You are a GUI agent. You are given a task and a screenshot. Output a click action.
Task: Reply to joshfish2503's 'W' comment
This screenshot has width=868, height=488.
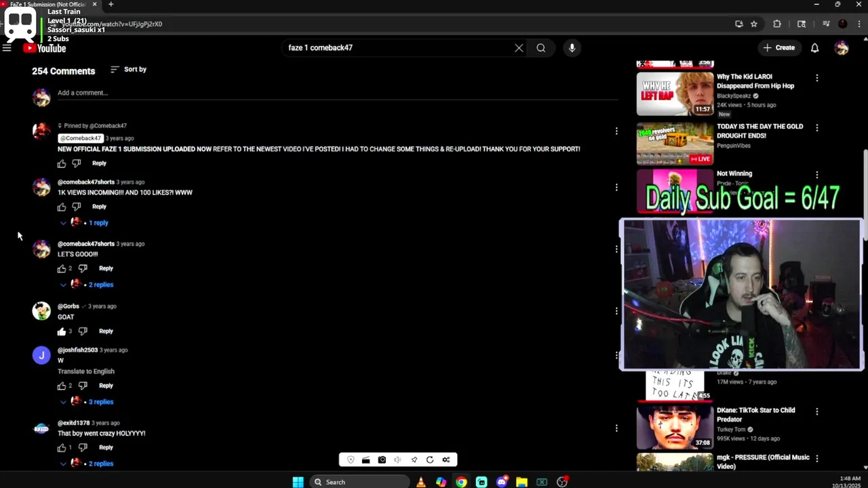106,386
